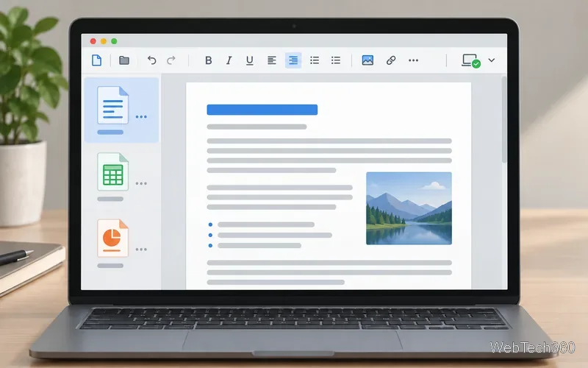Open the folder icon in the toolbar
This screenshot has height=368, width=588.
click(x=124, y=60)
